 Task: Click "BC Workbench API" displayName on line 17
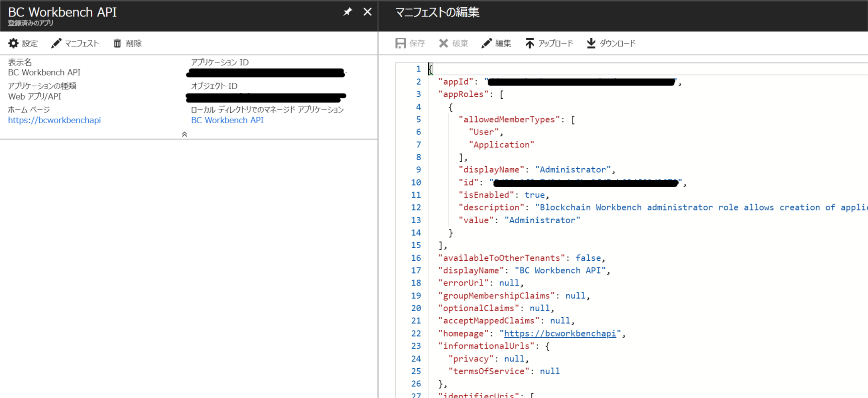[560, 270]
